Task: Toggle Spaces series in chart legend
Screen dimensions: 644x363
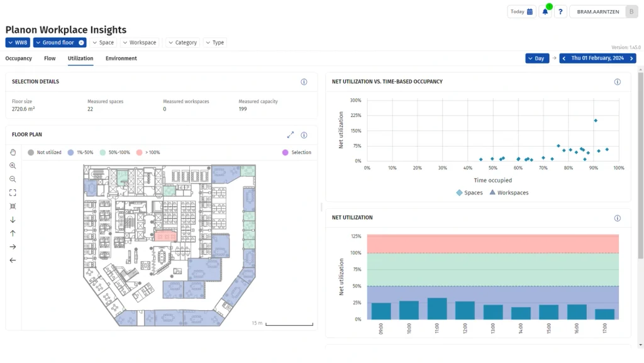Action: coord(469,193)
